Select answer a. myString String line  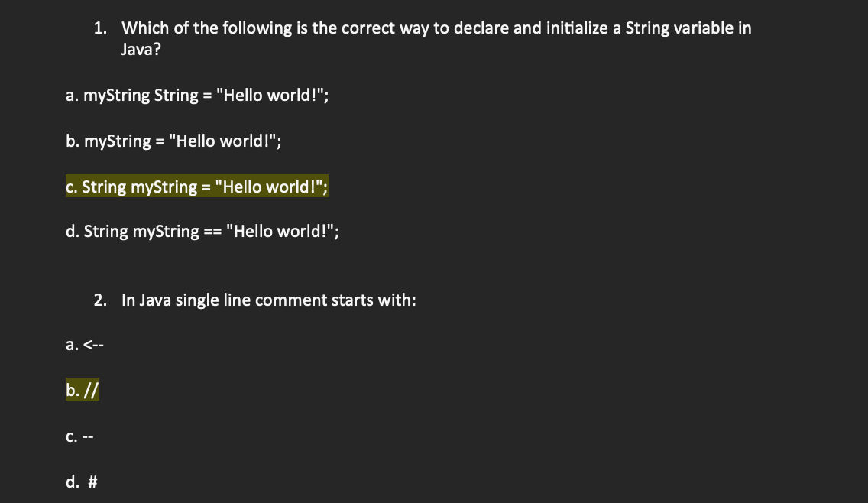click(197, 96)
